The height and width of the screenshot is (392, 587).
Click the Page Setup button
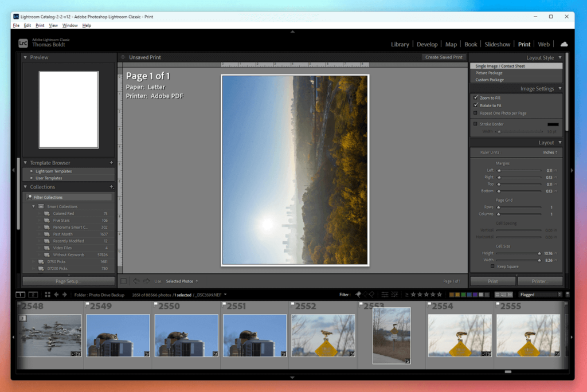[x=68, y=281]
